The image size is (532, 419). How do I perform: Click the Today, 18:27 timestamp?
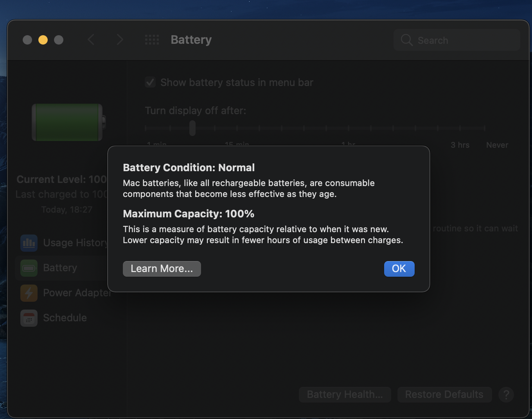(66, 209)
